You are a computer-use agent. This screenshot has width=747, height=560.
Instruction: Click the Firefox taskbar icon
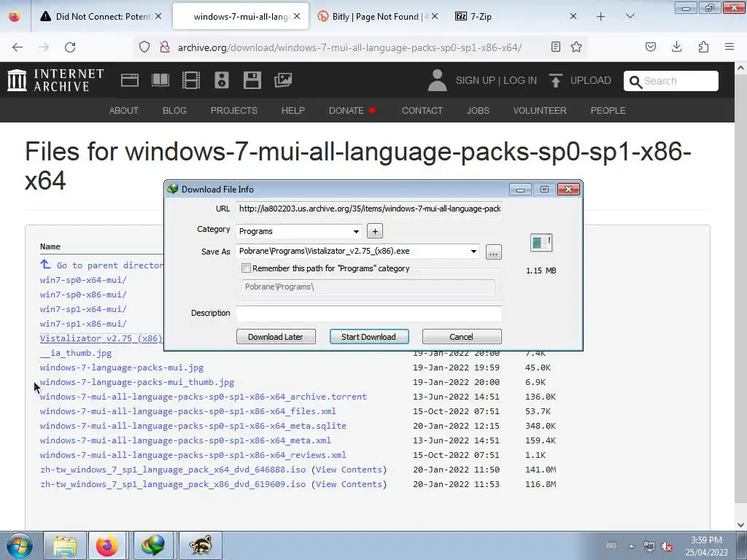[x=107, y=545]
